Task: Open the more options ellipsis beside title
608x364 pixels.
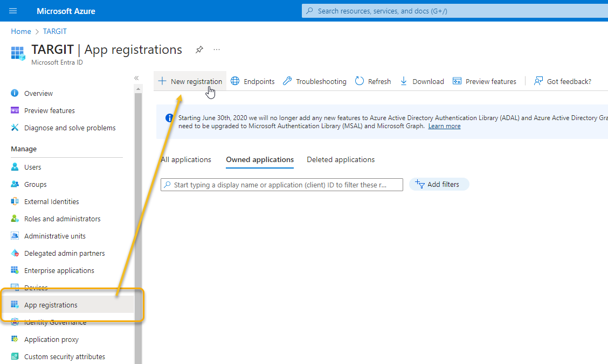Action: click(217, 50)
